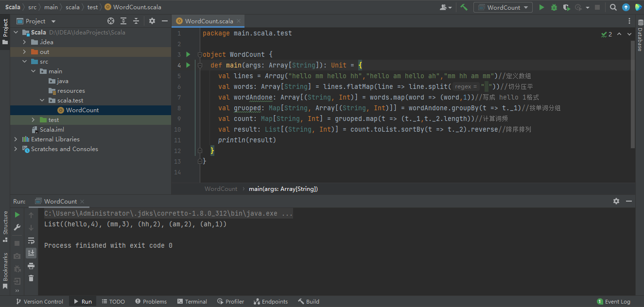
Task: Build the project with the hammer icon
Action: pos(464,7)
